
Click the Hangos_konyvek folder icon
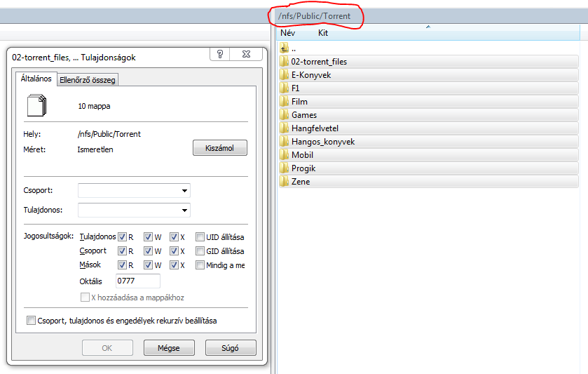tap(284, 142)
